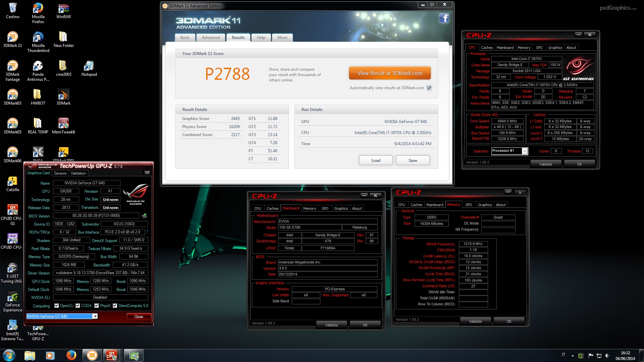Open Windows Explorer taskbar icon

point(30,355)
